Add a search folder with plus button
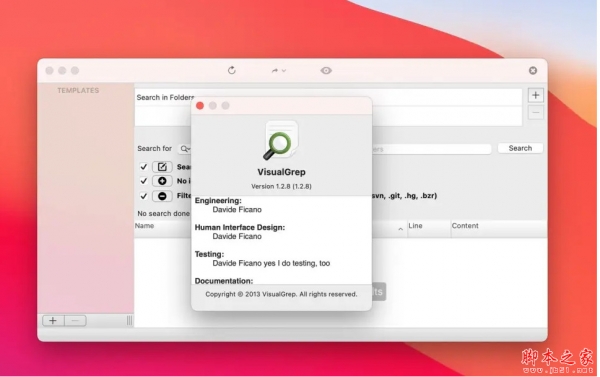 pos(535,95)
